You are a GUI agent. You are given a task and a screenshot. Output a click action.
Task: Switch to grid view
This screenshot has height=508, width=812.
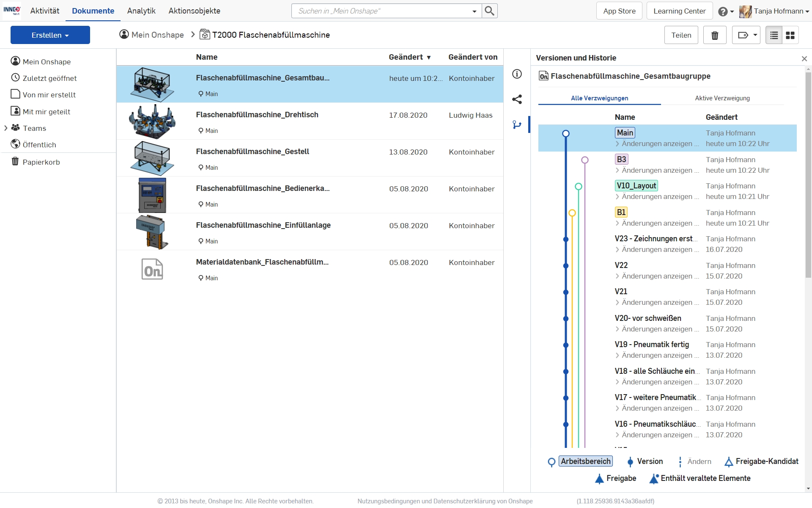pyautogui.click(x=790, y=35)
